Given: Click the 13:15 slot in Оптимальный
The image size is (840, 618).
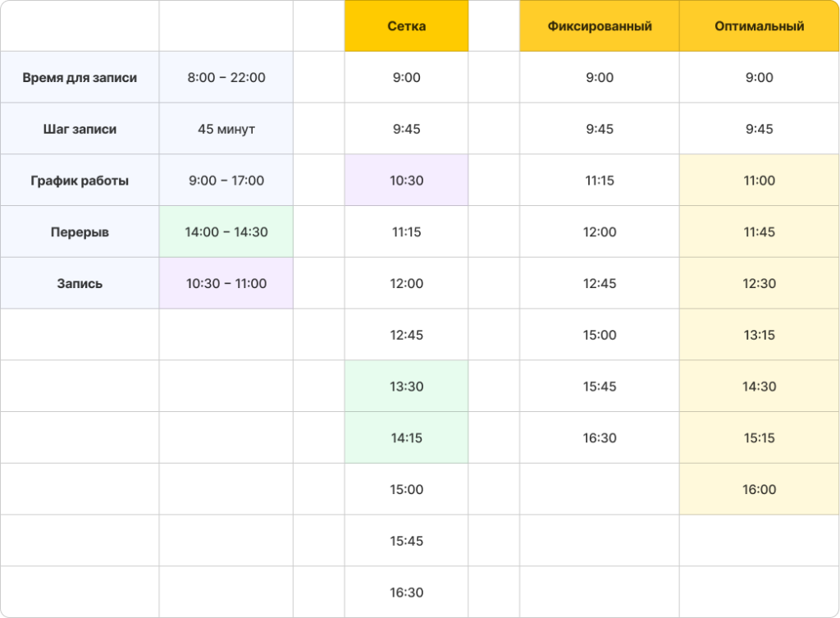Looking at the screenshot, I should (759, 335).
